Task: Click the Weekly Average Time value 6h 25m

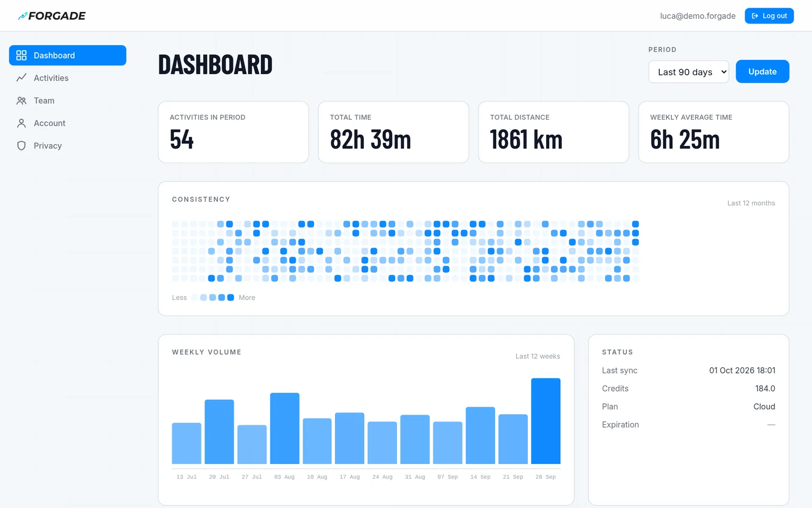Action: pyautogui.click(x=685, y=140)
